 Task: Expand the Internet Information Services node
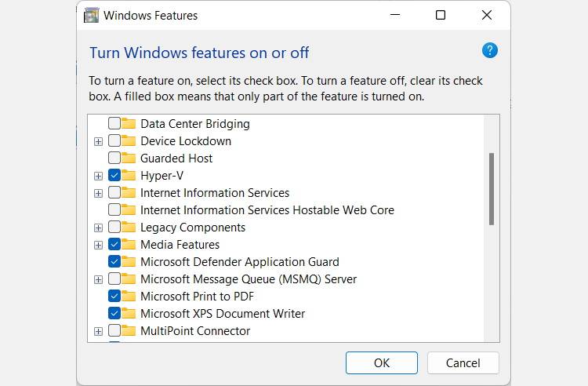tap(98, 193)
